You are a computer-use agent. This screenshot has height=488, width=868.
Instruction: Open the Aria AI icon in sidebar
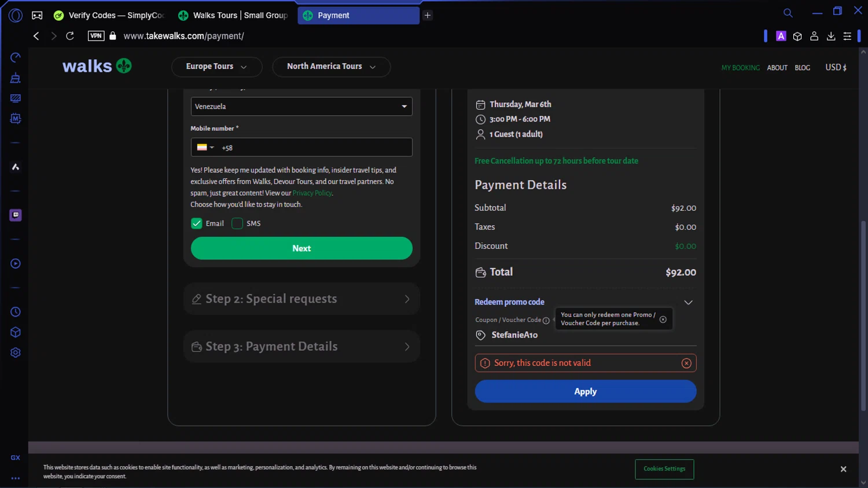coord(16,167)
